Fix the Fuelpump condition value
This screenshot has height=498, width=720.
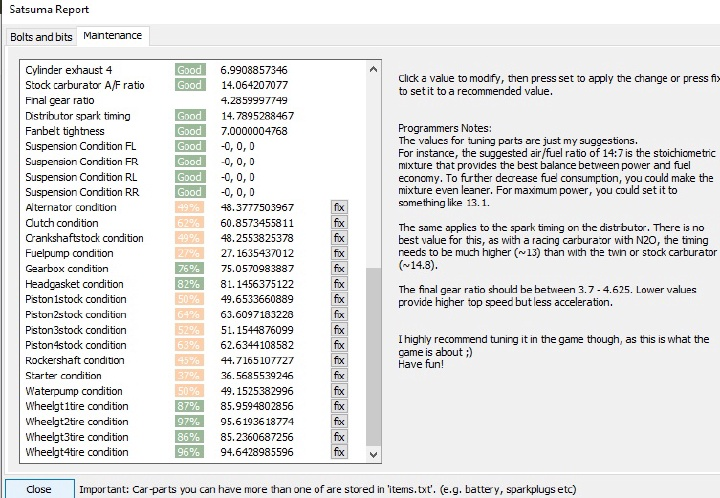point(339,253)
